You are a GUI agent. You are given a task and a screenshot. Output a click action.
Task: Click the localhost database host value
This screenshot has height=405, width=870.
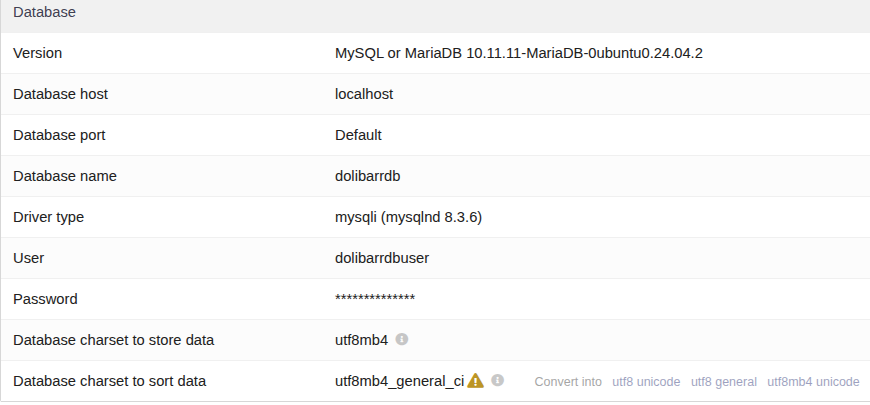pyautogui.click(x=364, y=94)
